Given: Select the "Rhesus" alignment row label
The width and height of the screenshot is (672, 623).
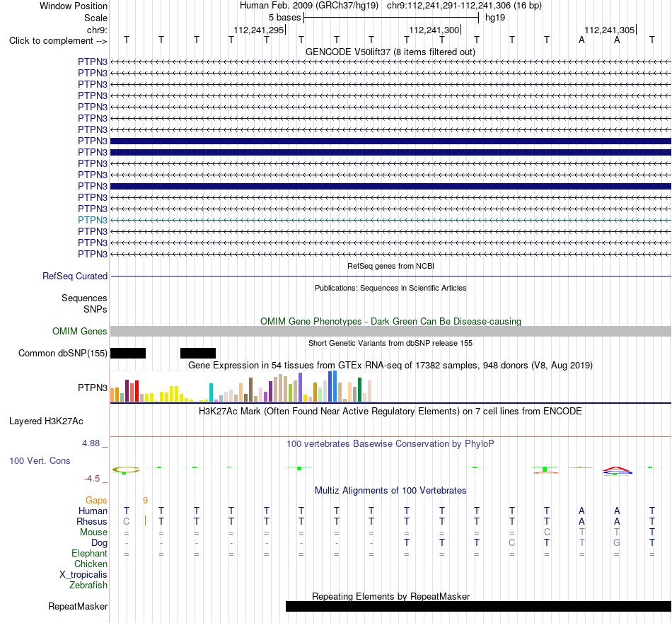Looking at the screenshot, I should tap(92, 521).
